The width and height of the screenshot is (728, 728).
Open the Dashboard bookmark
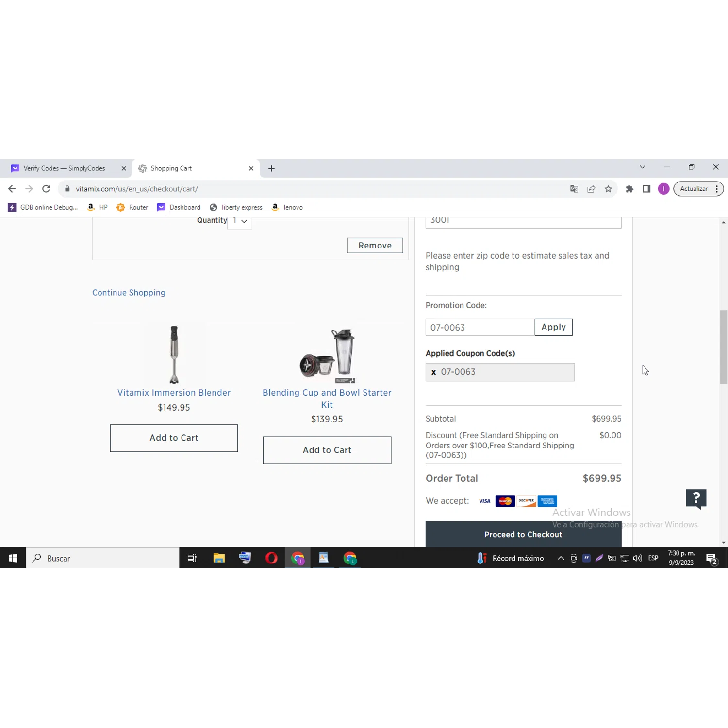pyautogui.click(x=179, y=207)
